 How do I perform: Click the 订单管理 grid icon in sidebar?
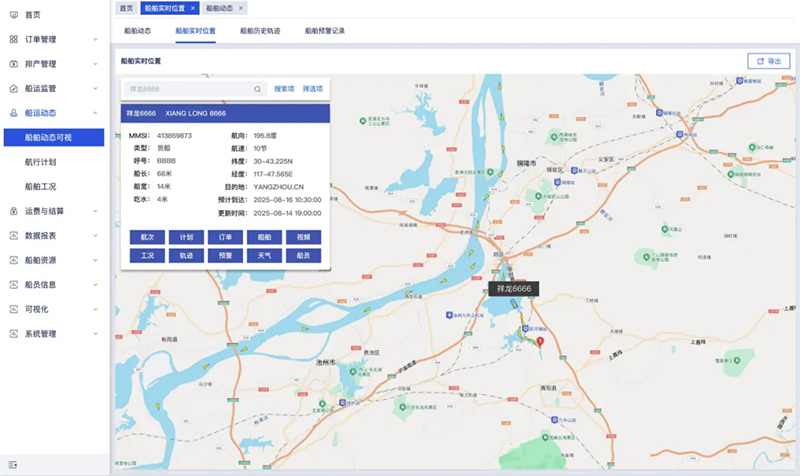point(13,40)
